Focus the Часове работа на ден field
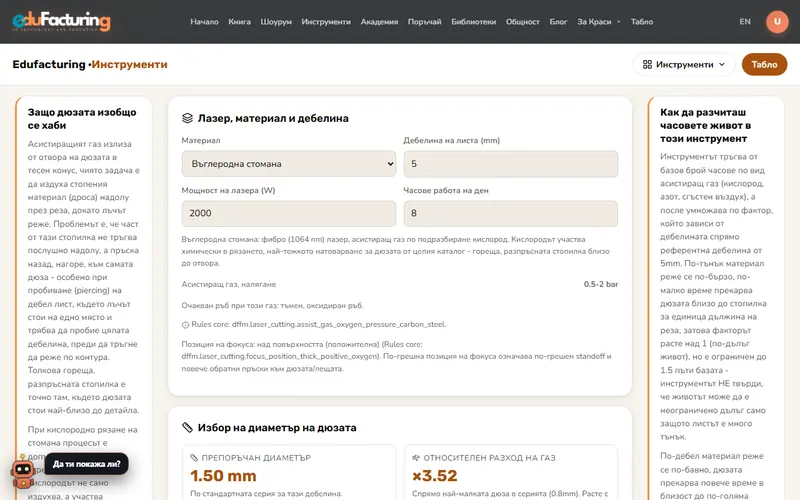This screenshot has width=800, height=500. [x=511, y=213]
